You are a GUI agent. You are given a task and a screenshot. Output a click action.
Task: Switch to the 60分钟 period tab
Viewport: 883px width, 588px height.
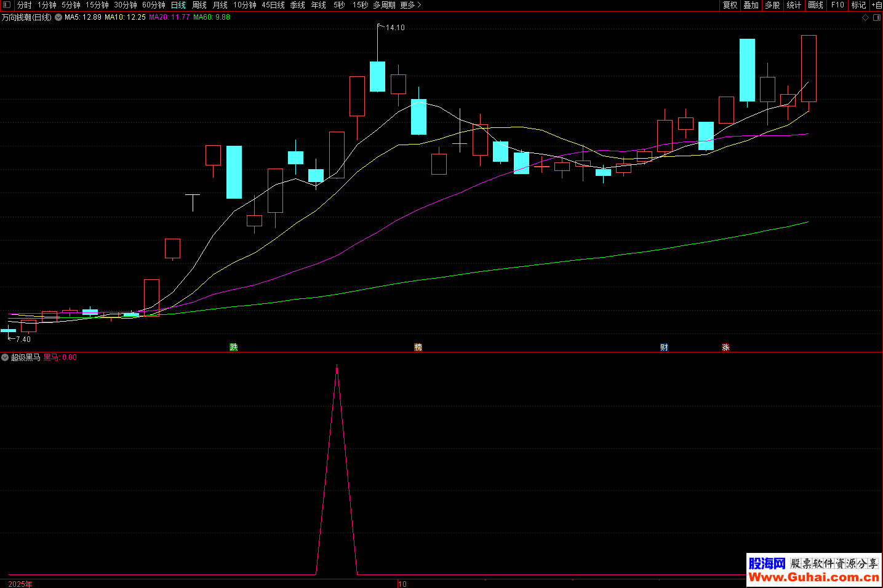154,5
